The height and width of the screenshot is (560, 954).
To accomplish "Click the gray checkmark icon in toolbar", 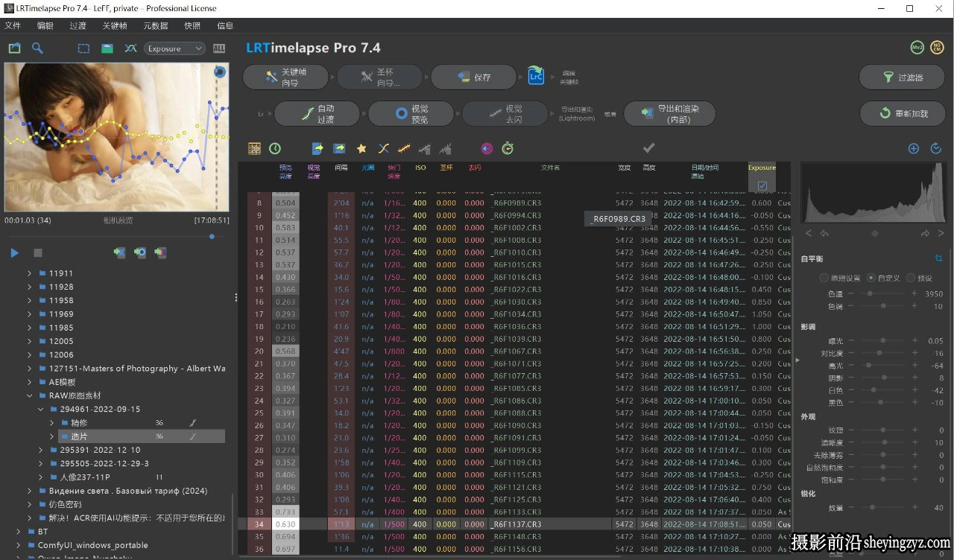I will (x=648, y=148).
